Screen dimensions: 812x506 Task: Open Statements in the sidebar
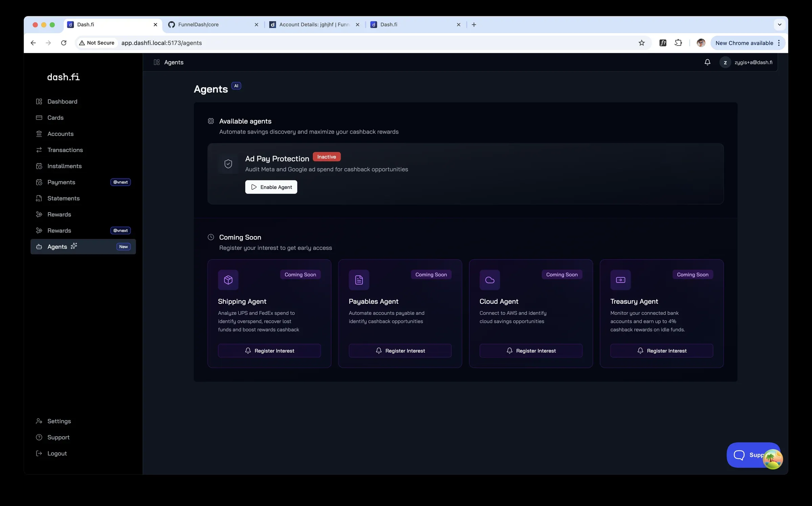[83, 198]
